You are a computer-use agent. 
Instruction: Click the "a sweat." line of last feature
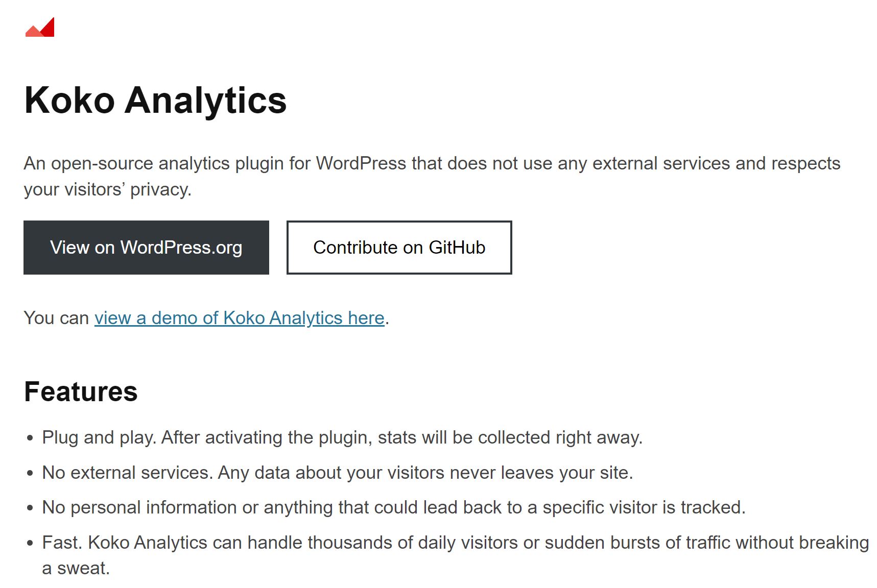click(76, 568)
